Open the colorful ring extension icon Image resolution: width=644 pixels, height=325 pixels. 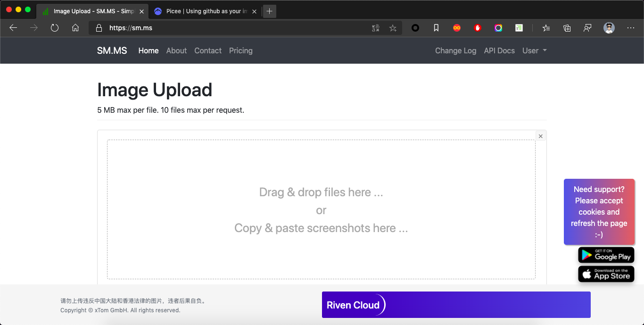tap(498, 28)
